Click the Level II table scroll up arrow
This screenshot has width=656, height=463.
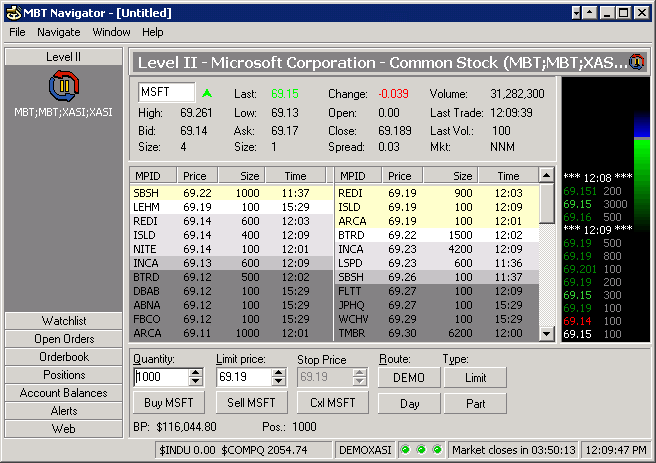tap(546, 175)
